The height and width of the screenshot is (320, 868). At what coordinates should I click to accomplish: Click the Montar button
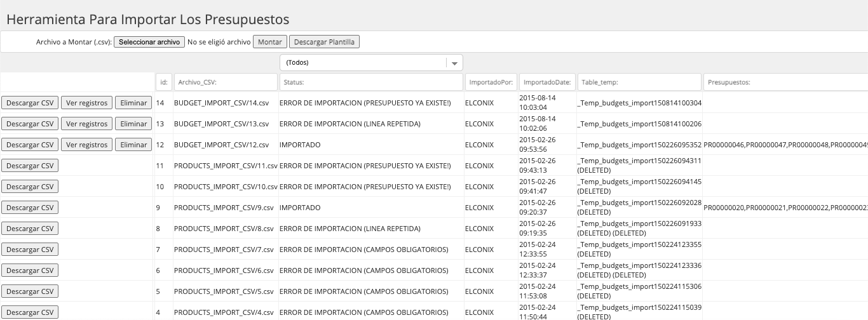pyautogui.click(x=270, y=42)
